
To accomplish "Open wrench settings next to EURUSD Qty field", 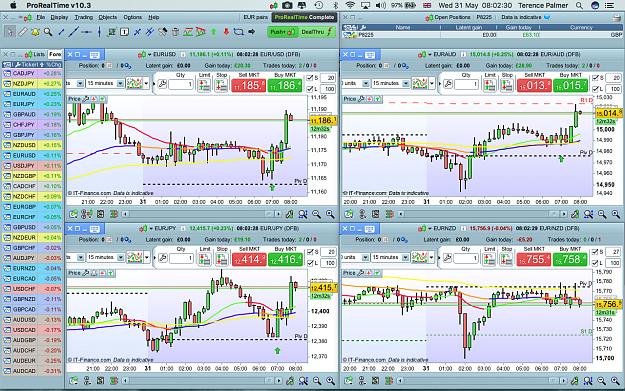I will [162, 84].
